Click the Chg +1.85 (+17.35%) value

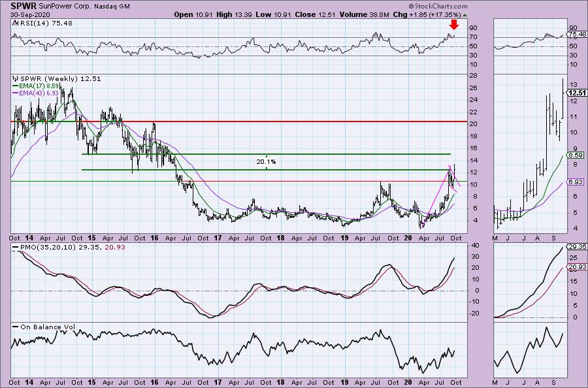(x=427, y=14)
